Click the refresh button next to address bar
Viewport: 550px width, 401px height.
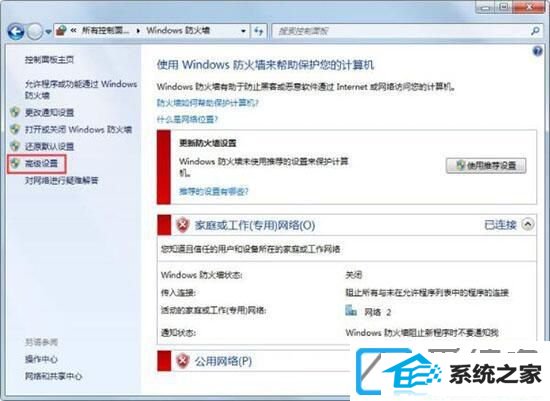point(259,31)
